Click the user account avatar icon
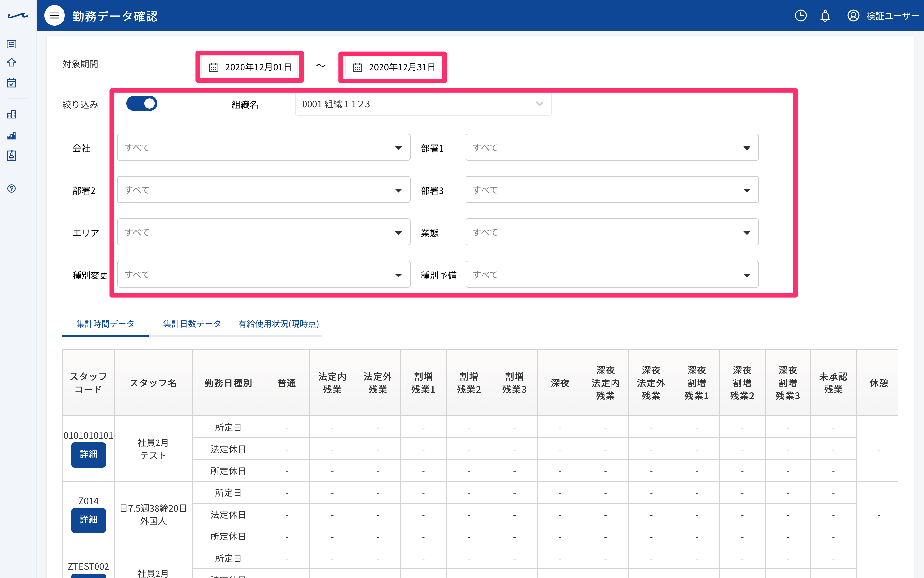 coord(853,16)
